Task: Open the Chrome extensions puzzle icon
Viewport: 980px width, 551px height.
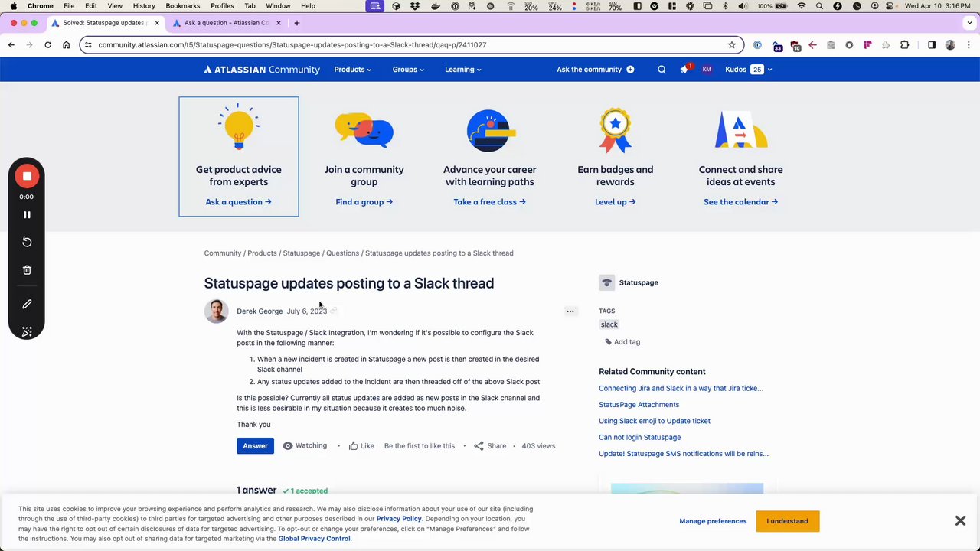Action: click(x=904, y=45)
